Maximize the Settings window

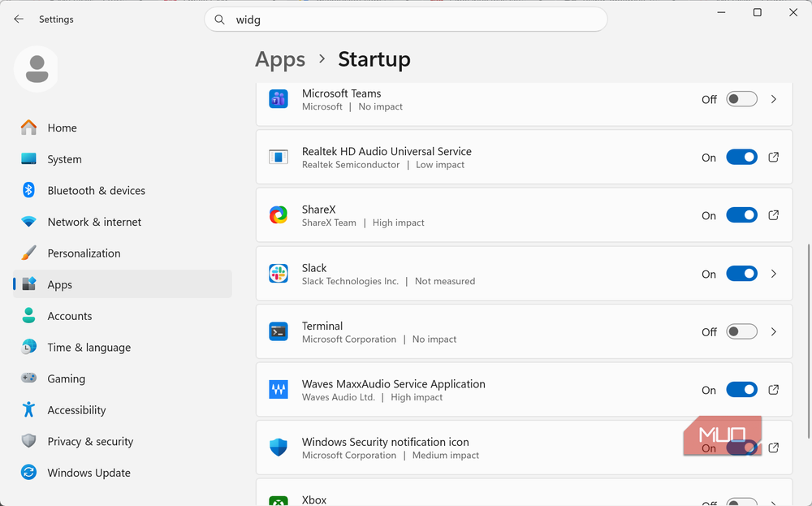pyautogui.click(x=757, y=12)
